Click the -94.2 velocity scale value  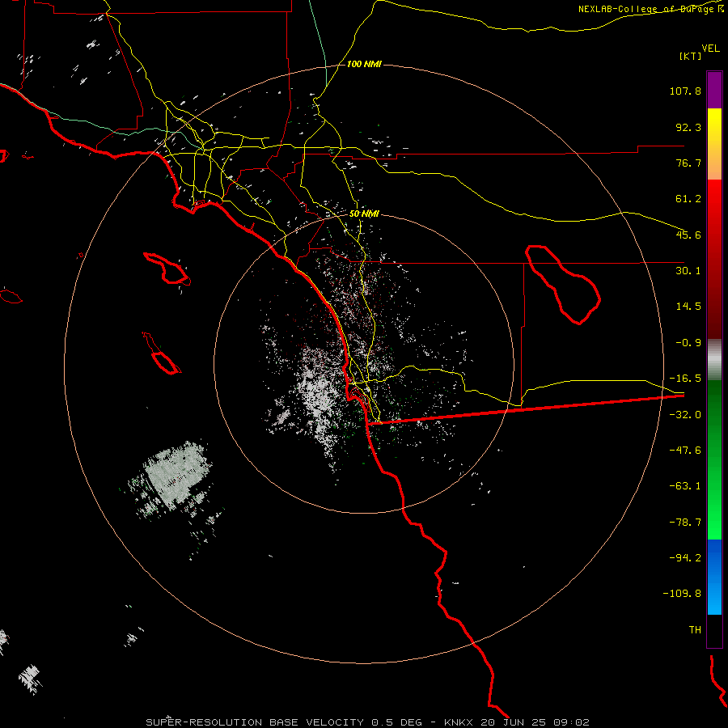click(x=685, y=558)
